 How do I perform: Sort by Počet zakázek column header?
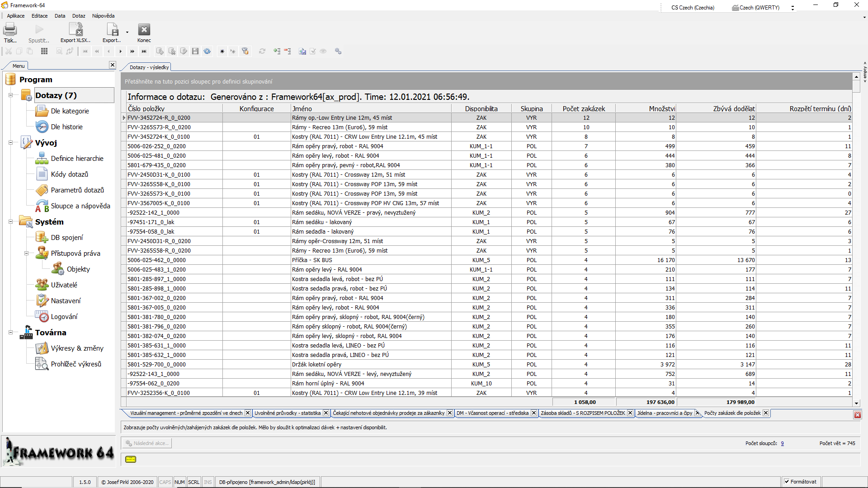(x=584, y=108)
